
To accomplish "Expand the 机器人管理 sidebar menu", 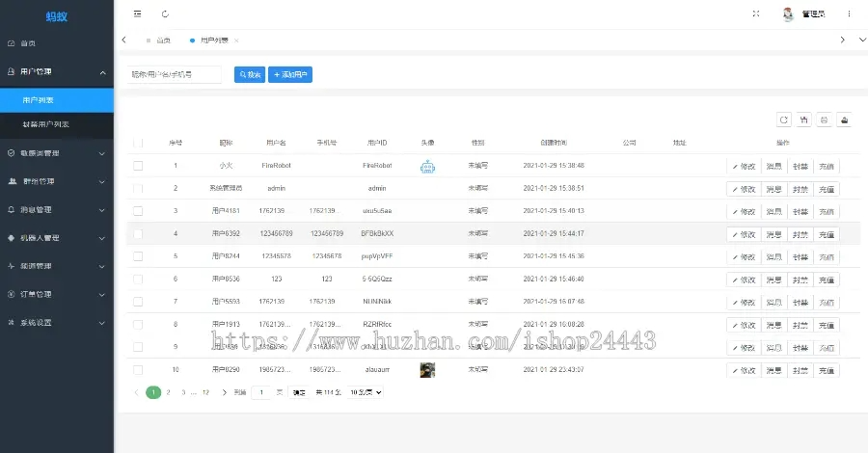I will coord(56,238).
